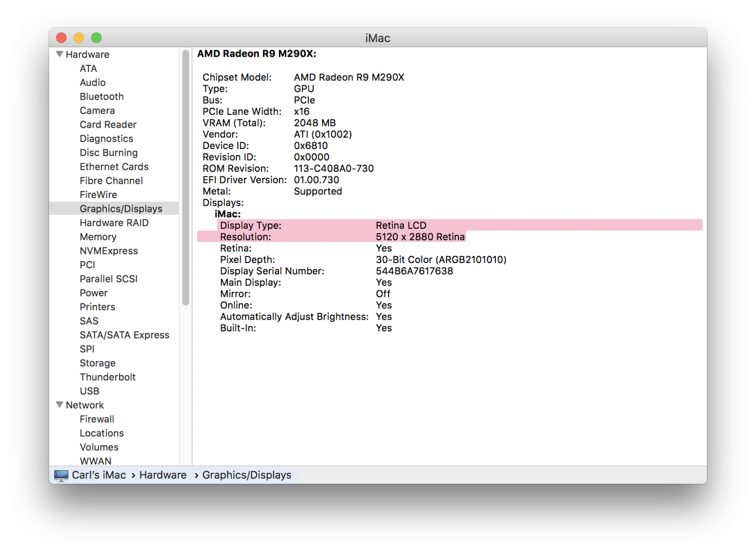Open FireWire information

point(98,195)
